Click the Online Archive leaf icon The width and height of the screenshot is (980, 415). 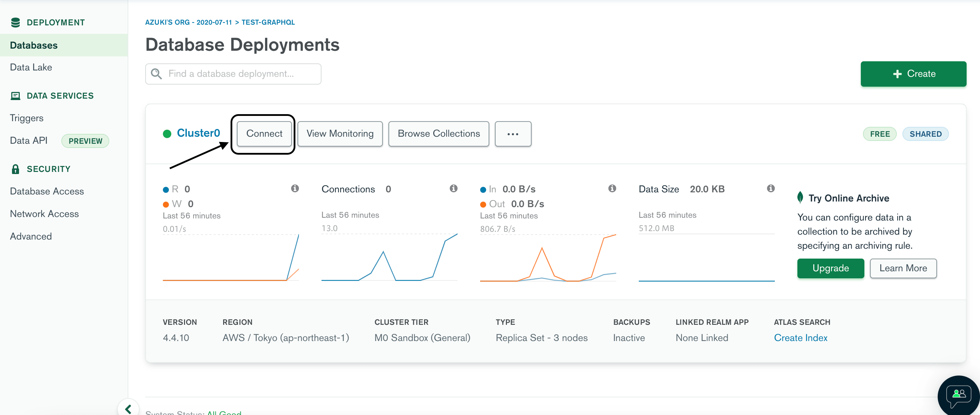(801, 197)
